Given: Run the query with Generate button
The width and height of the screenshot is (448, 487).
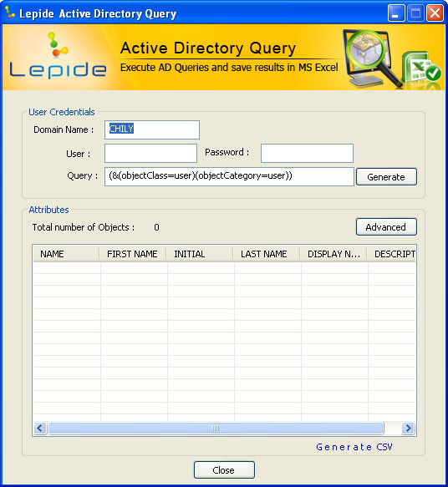Looking at the screenshot, I should (386, 177).
